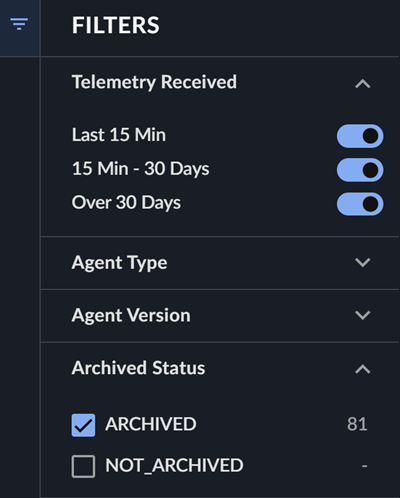Viewport: 400px width, 498px height.
Task: Switch off the Over 30 Days toggle
Action: tap(360, 204)
